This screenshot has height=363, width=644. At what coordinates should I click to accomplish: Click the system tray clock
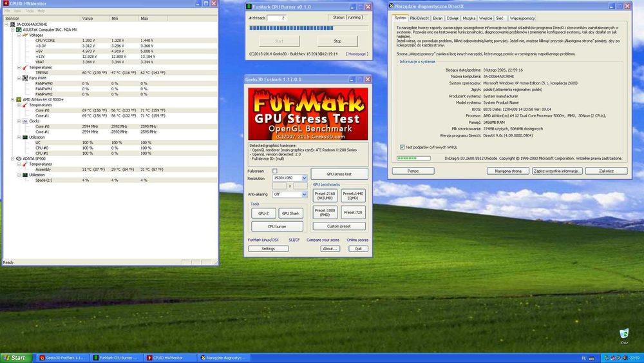coord(634,358)
